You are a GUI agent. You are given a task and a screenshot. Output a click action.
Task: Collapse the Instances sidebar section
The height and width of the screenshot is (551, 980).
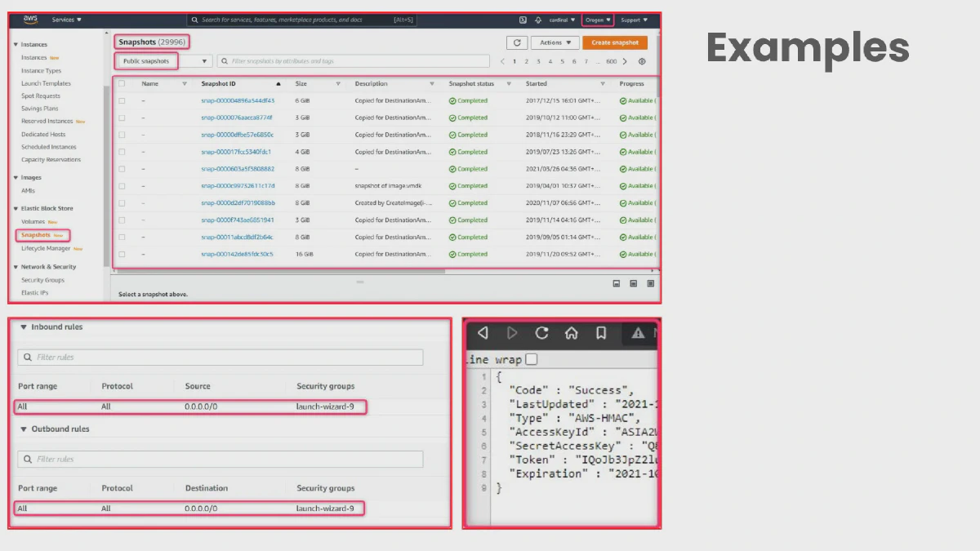pyautogui.click(x=16, y=45)
